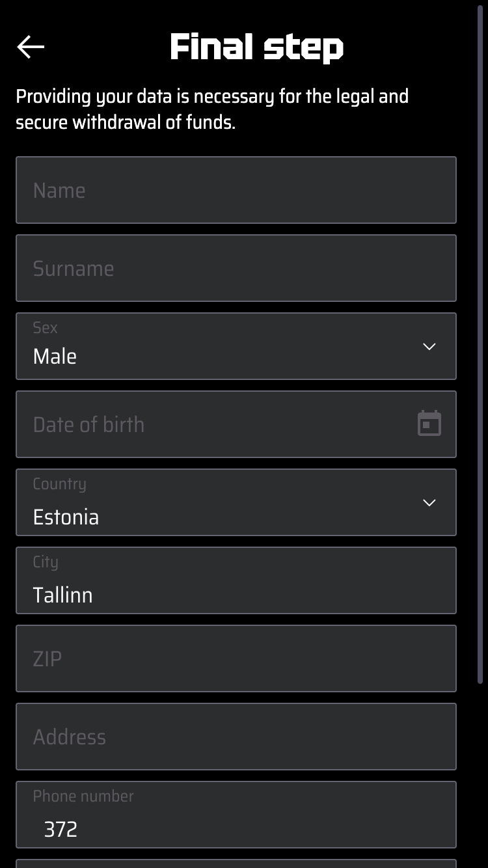Click the partially visible field at bottom
Image resolution: width=488 pixels, height=868 pixels.
236,863
